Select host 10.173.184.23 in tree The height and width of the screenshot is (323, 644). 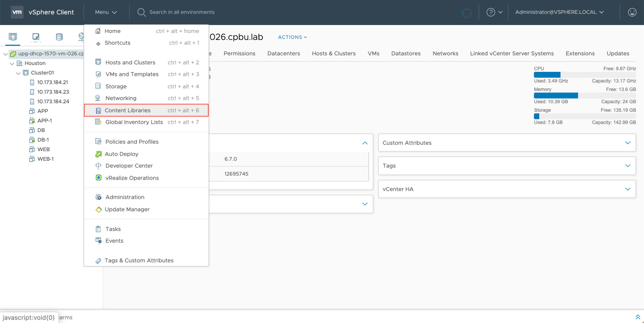[x=53, y=92]
